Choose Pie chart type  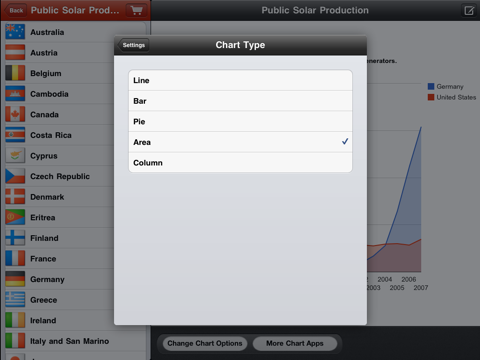coord(240,122)
